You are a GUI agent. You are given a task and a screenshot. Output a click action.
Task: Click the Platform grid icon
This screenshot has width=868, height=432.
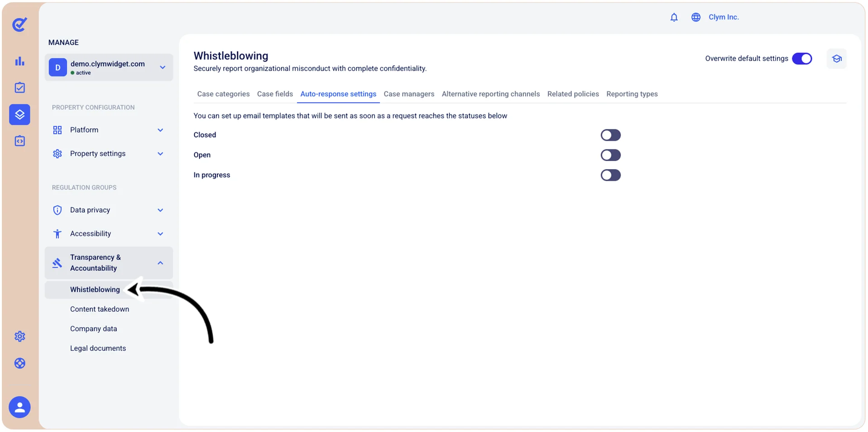point(58,130)
